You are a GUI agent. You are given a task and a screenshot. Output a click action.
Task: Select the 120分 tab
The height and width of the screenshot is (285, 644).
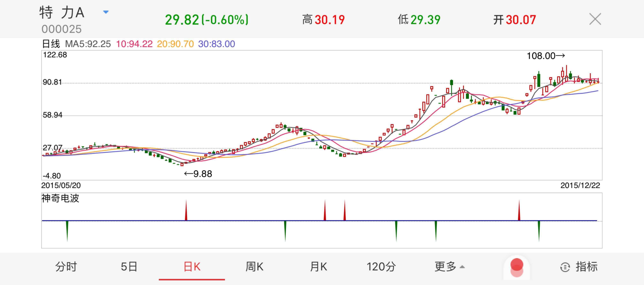coord(381,266)
